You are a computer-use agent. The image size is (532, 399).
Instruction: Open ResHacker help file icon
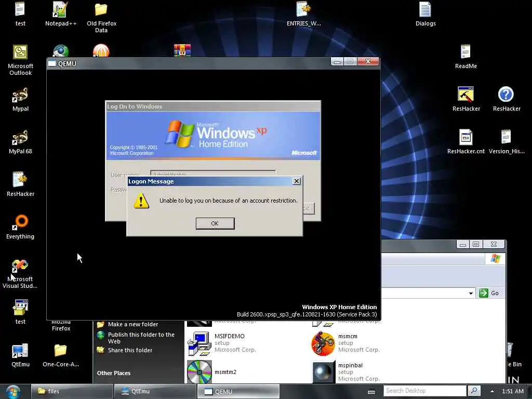point(506,99)
